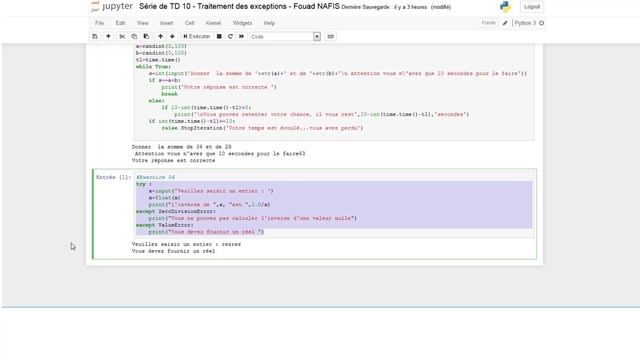Save the notebook with the floppy icon
This screenshot has height=360, width=640.
[x=95, y=36]
